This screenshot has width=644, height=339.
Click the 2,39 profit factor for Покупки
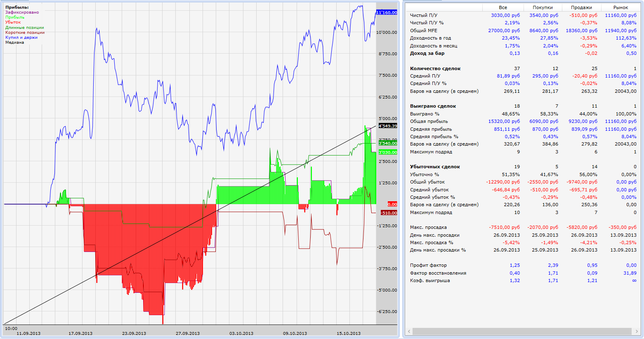point(553,265)
